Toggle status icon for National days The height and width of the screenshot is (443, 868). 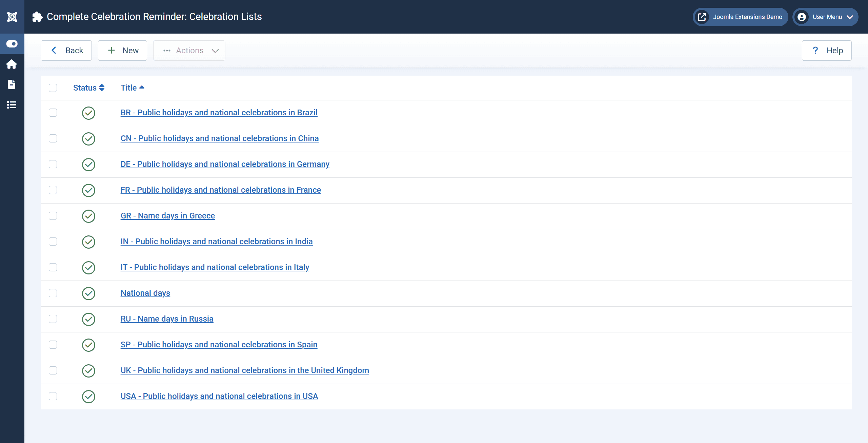click(x=88, y=293)
